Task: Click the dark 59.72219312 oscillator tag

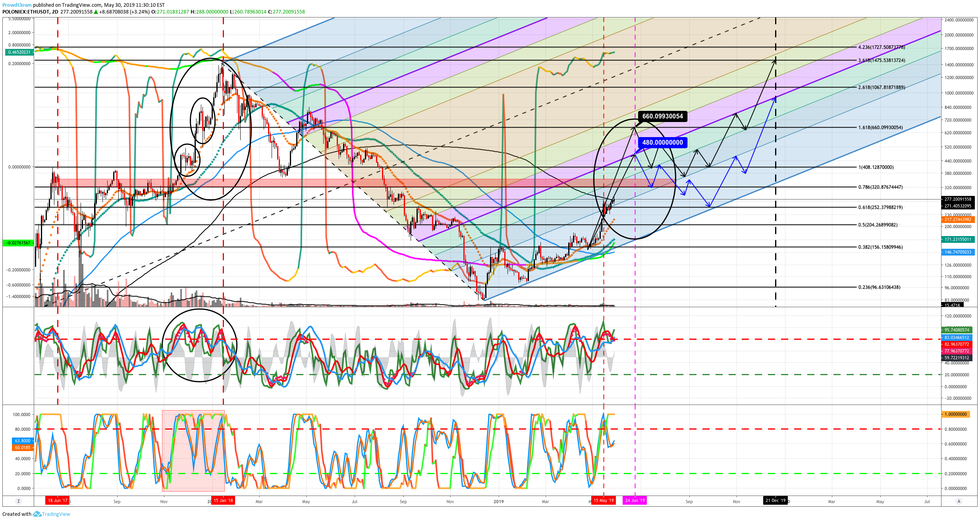Action: tap(957, 358)
